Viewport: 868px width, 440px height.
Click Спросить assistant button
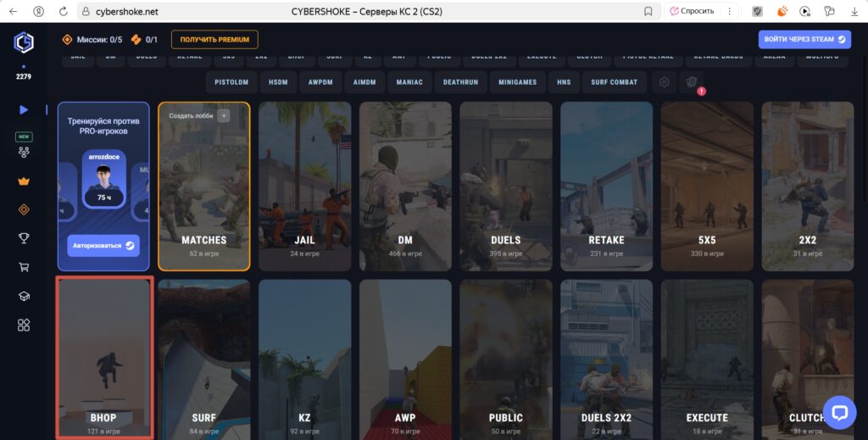tap(692, 11)
